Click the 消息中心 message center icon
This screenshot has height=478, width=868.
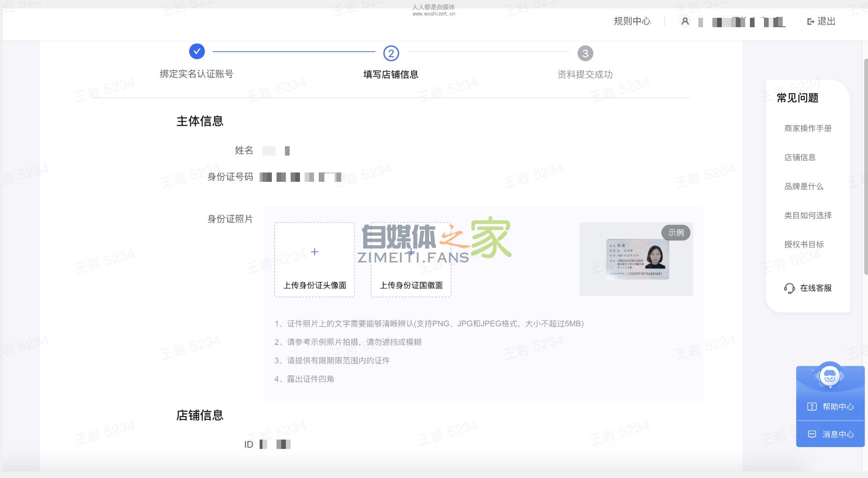tap(812, 434)
